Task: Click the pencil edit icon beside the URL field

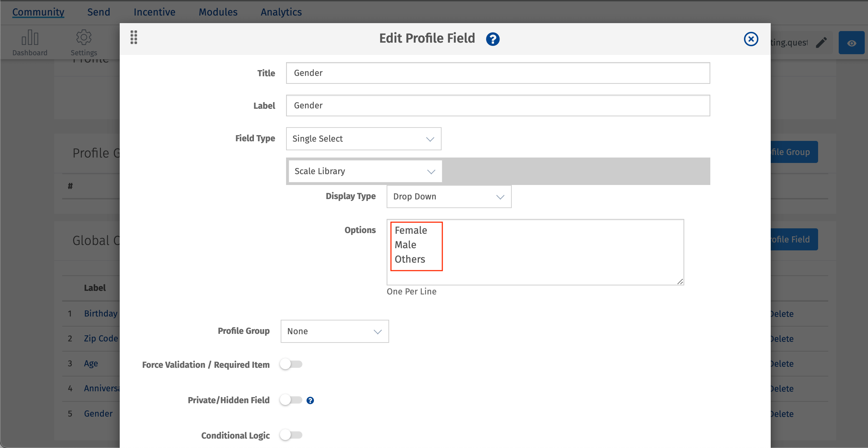Action: point(821,42)
